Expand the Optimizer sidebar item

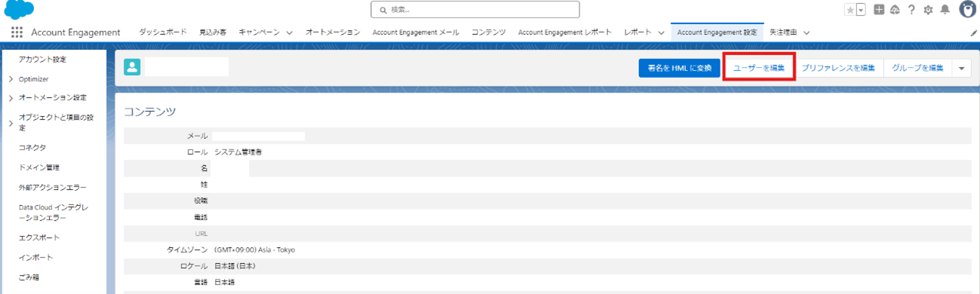[x=11, y=79]
